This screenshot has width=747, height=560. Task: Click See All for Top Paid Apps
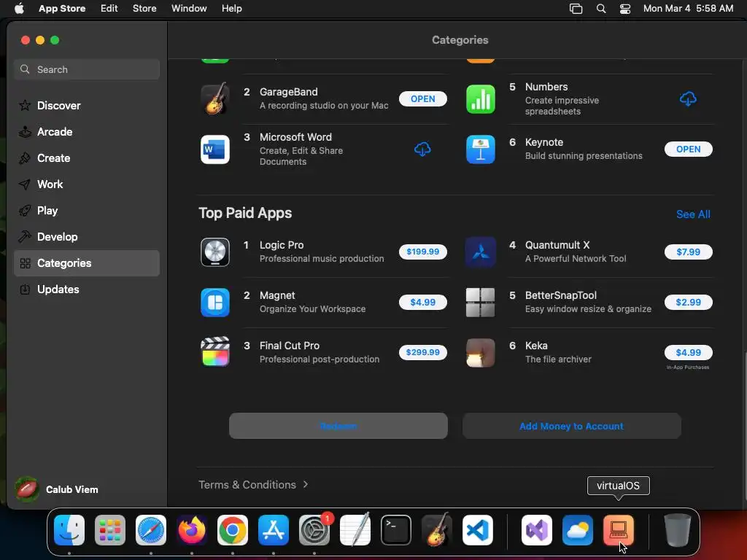tap(693, 214)
